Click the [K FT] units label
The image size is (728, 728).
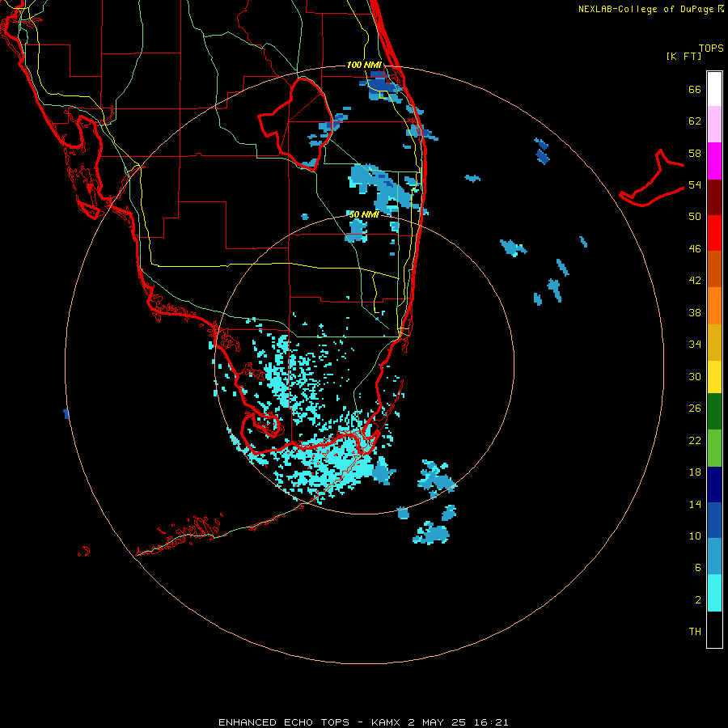[x=684, y=56]
